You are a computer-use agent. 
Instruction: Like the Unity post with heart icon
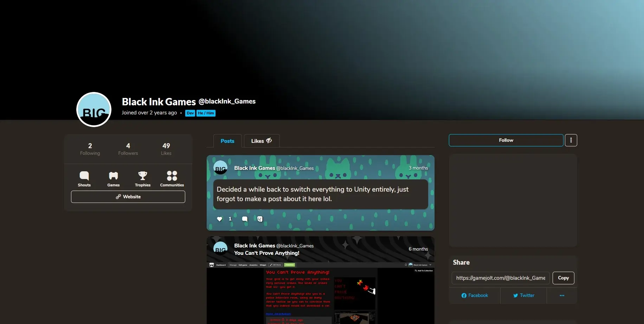(219, 219)
